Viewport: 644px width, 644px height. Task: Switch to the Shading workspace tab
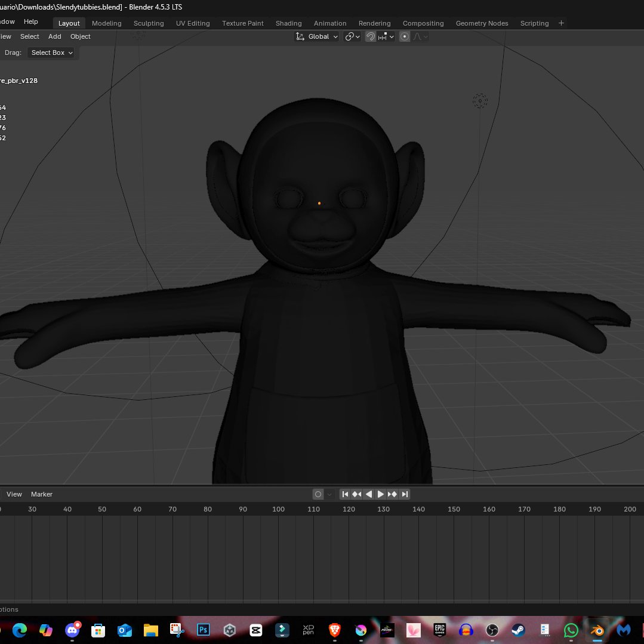point(289,23)
